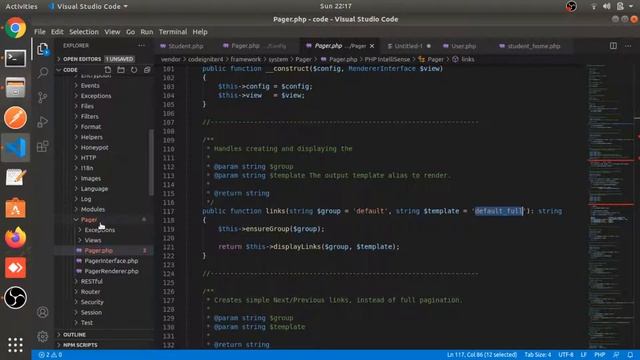Open the Help menu
This screenshot has height=360, width=640.
click(x=200, y=32)
